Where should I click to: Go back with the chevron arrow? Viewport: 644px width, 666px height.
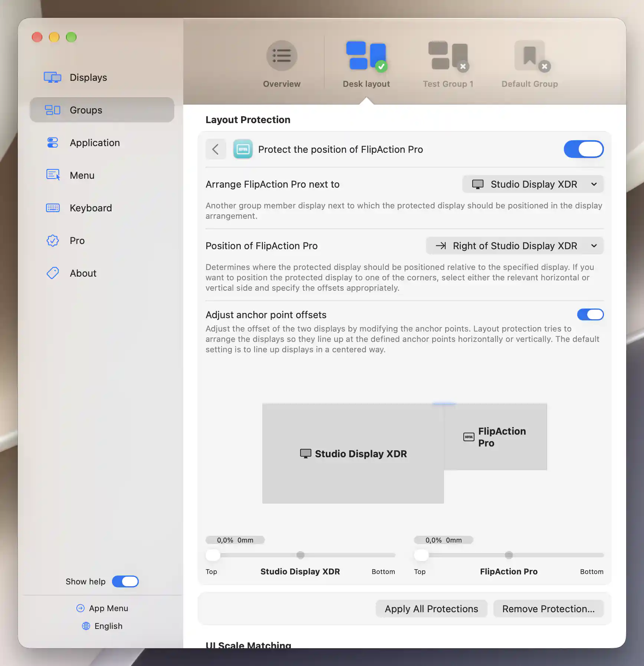coord(216,149)
